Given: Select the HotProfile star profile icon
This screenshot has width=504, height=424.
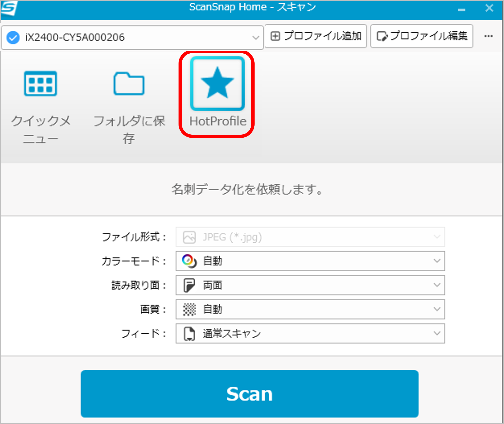Looking at the screenshot, I should tap(217, 83).
